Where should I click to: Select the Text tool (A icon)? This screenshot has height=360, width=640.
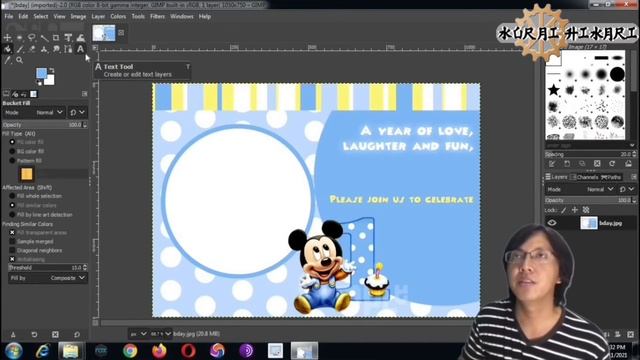point(80,49)
